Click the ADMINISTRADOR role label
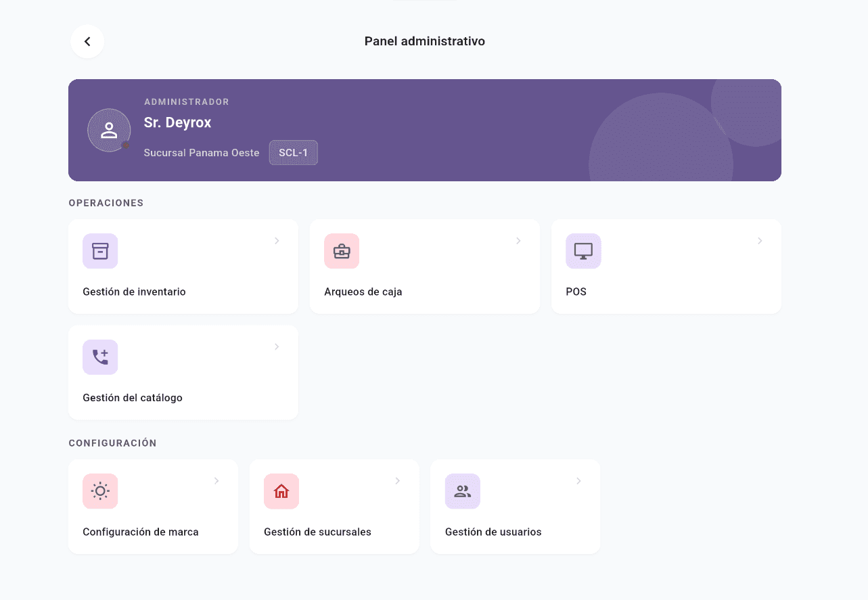 click(x=187, y=102)
